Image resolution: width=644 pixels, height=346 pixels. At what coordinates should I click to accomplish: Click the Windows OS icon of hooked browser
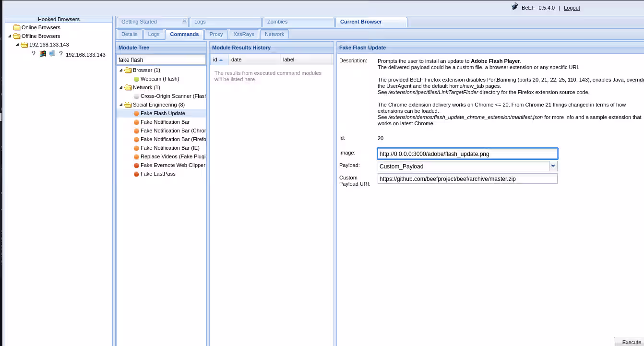tap(43, 54)
